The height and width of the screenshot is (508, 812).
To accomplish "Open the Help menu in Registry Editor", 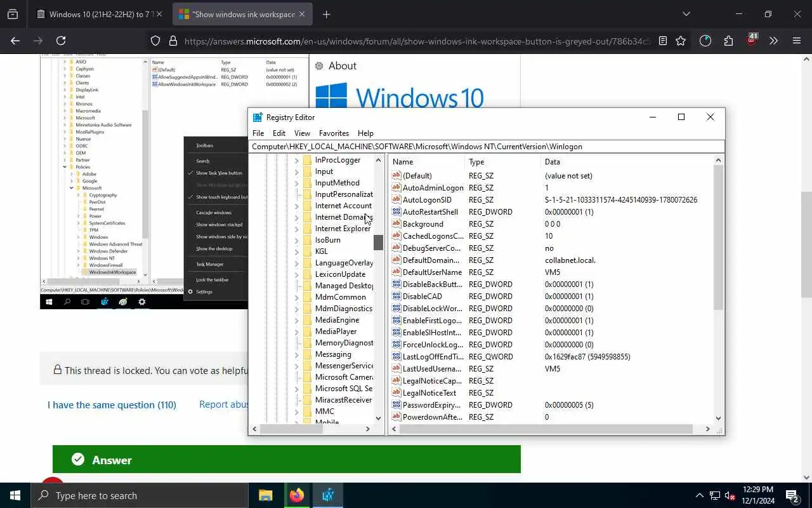I will [x=365, y=133].
